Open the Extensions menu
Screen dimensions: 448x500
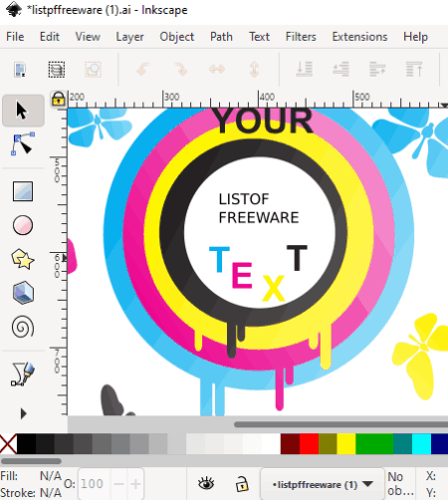click(x=359, y=37)
